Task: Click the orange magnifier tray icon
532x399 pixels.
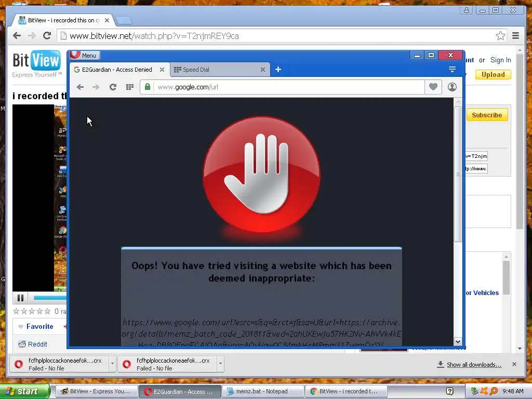Action: pyautogui.click(x=494, y=391)
